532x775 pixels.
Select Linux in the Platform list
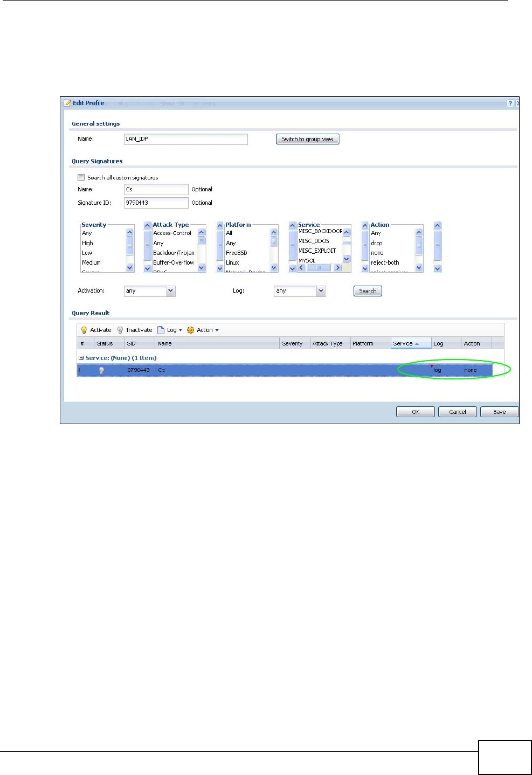coord(232,262)
